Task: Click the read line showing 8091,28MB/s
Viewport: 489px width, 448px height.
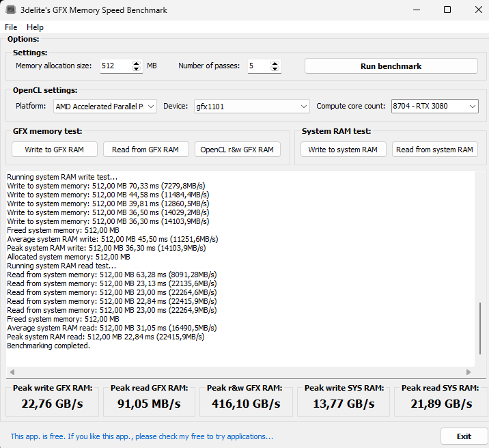Action: tap(112, 275)
